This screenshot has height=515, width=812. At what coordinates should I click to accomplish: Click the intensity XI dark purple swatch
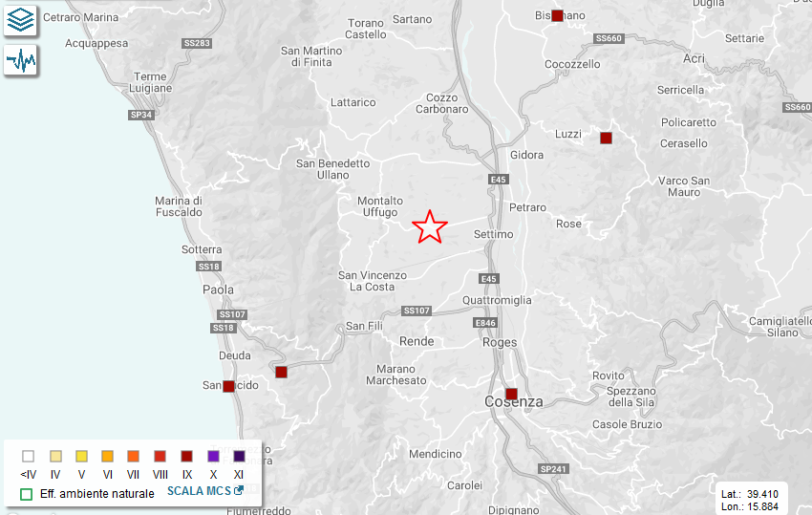[x=239, y=456]
